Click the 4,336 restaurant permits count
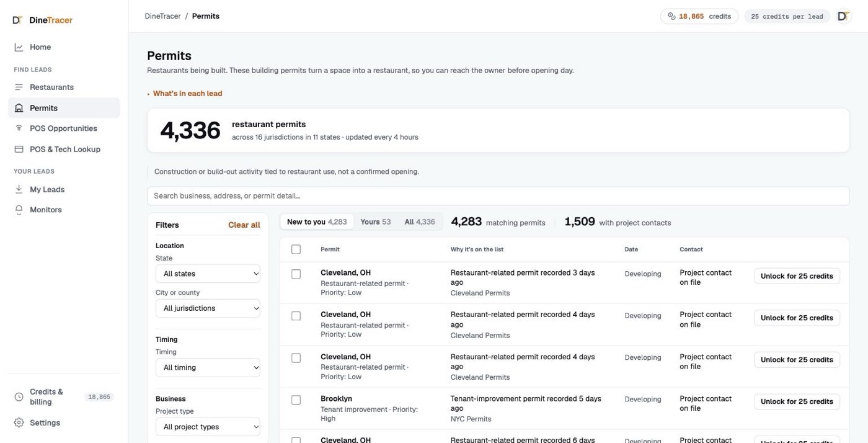 (x=190, y=130)
